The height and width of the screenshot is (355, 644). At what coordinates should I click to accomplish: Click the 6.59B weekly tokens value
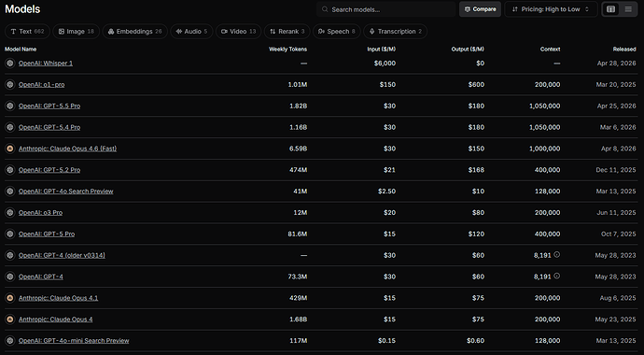coord(298,149)
